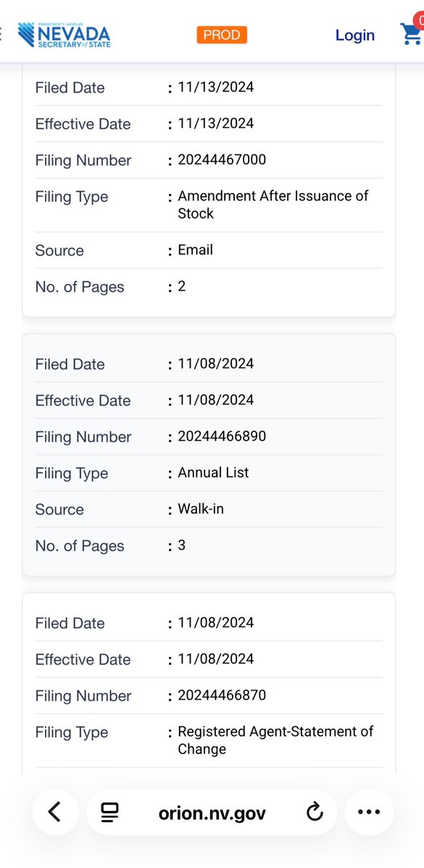Click Filed Date 11/13/2024 value

pos(215,88)
